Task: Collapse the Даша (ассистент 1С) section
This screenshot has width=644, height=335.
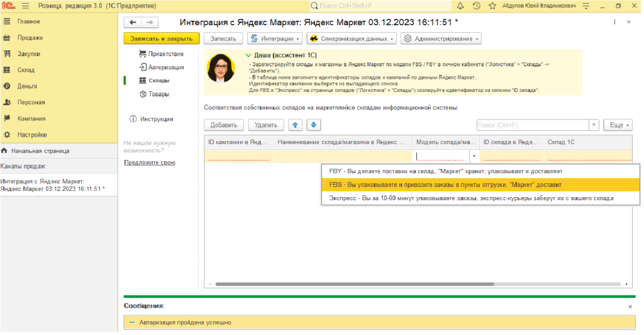Action: [248, 55]
